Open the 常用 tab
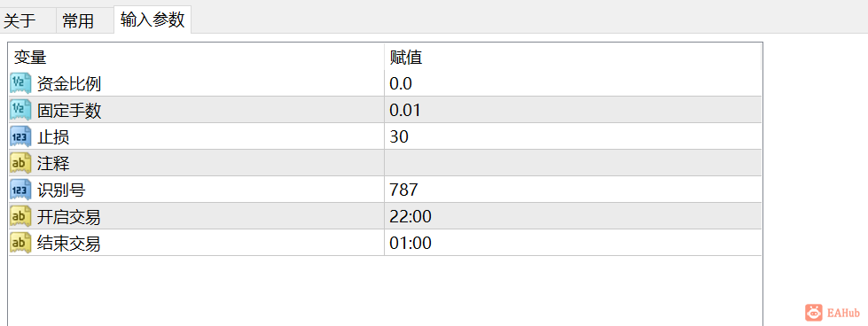This screenshot has width=868, height=326. click(78, 21)
